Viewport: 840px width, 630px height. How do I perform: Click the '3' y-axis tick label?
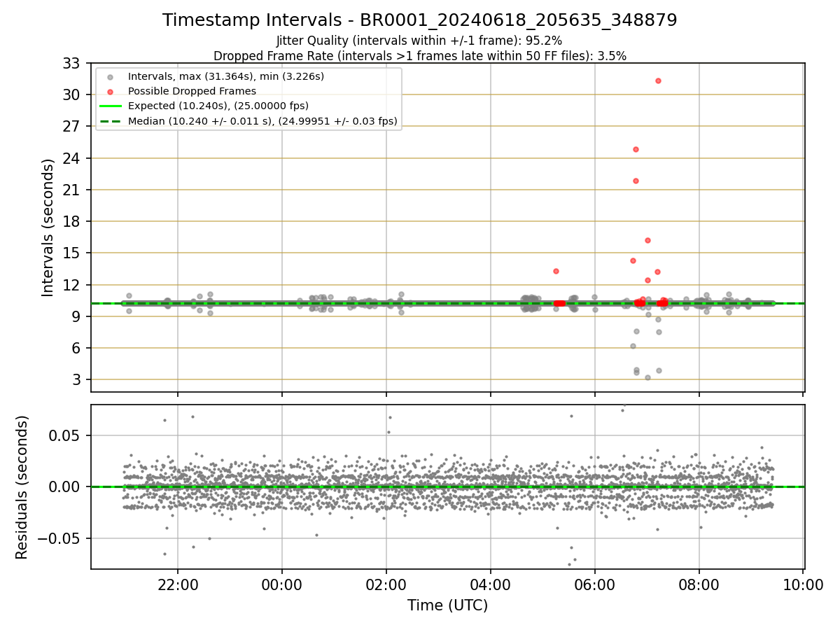coord(77,379)
